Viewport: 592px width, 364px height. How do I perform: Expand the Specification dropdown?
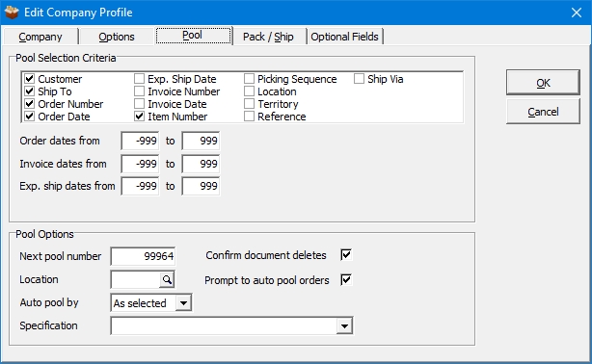pyautogui.click(x=344, y=325)
